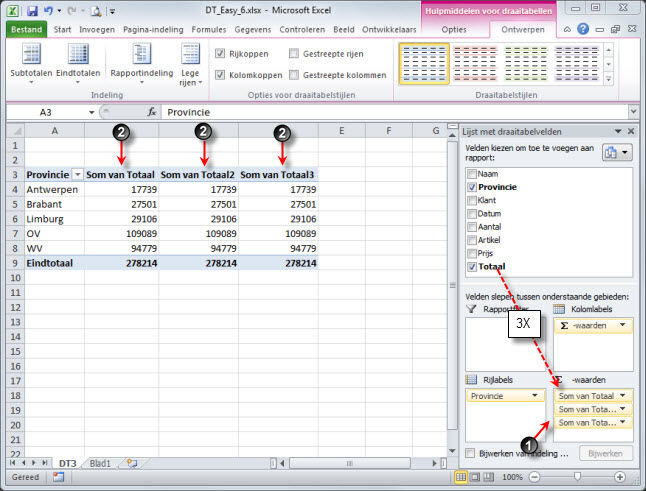Click the zoom slider handle
646x491 pixels.
point(577,477)
